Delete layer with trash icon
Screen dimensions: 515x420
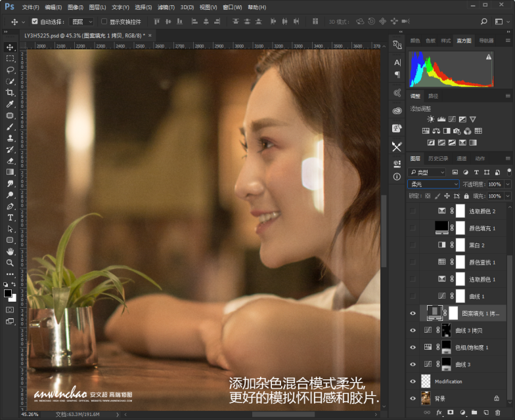(x=498, y=412)
